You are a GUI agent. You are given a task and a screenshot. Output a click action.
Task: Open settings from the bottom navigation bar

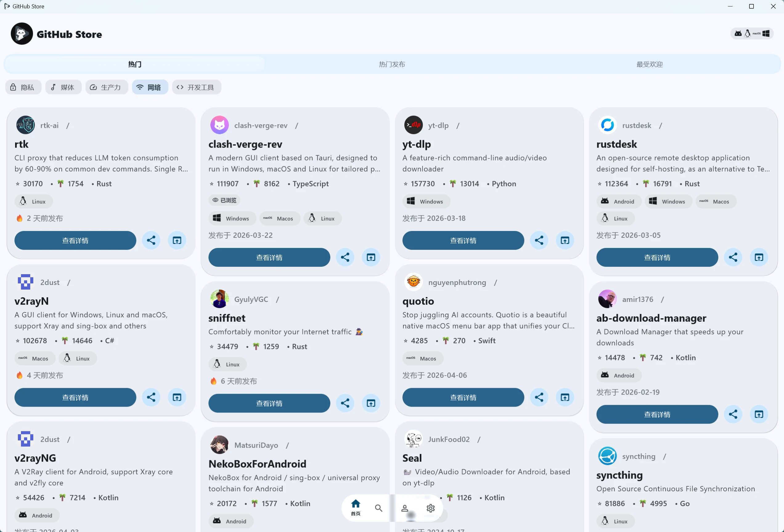431,508
